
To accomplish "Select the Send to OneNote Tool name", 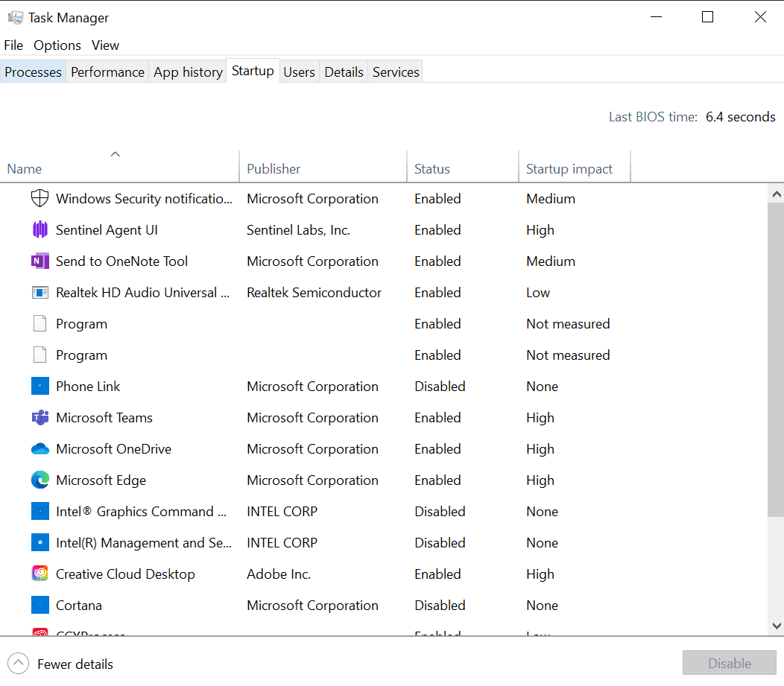I will pos(121,261).
